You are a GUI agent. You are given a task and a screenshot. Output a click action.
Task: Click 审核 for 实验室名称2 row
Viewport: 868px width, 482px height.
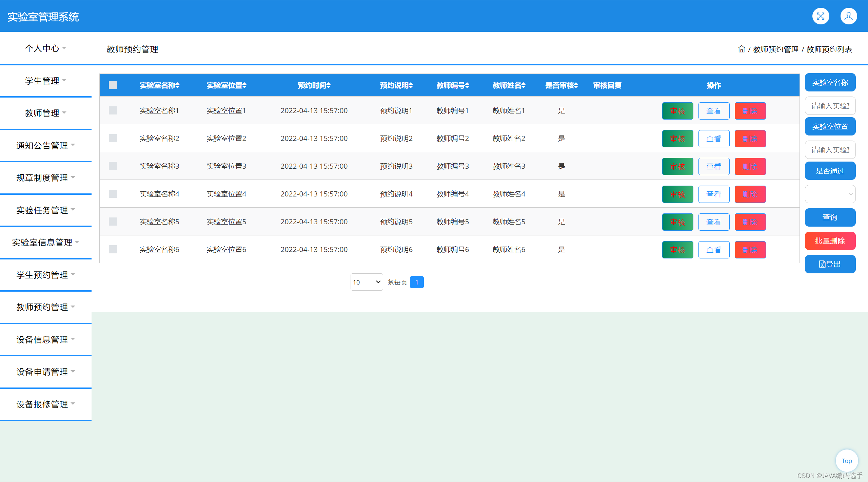click(677, 139)
